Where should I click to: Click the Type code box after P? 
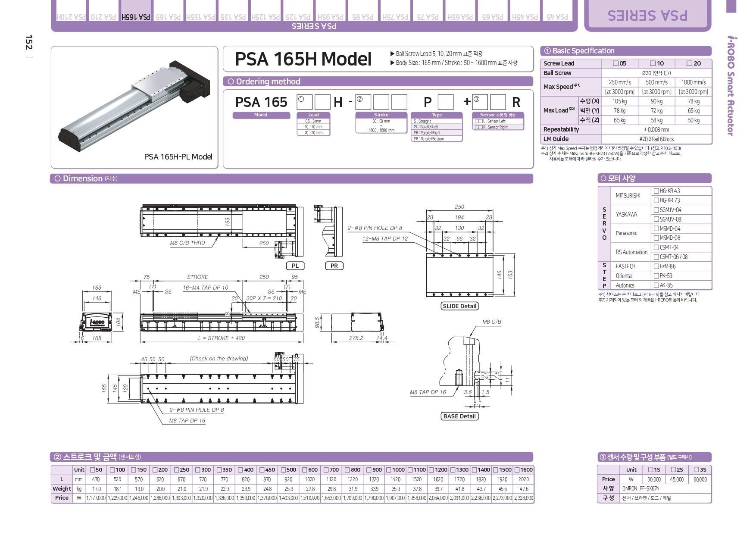pos(446,102)
